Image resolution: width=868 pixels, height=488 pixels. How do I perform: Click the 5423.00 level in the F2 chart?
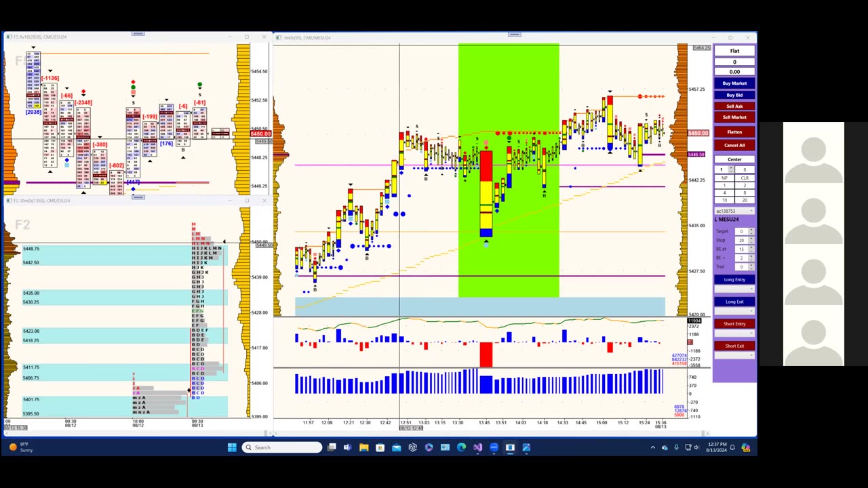click(x=31, y=331)
